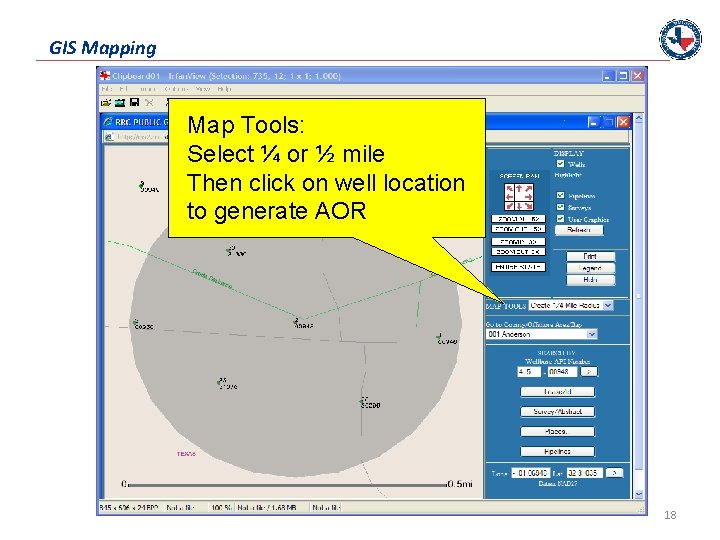Click the Lease/Id search button
The image size is (720, 540).
click(x=557, y=392)
